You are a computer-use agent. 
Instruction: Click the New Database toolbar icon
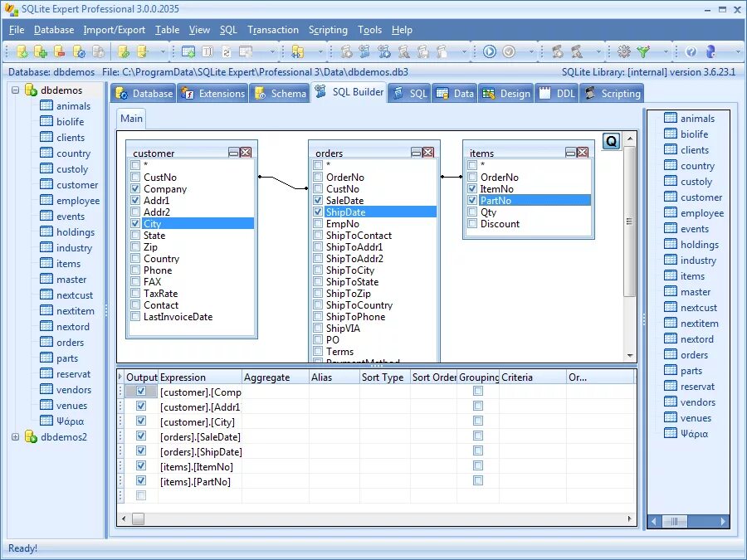point(22,51)
